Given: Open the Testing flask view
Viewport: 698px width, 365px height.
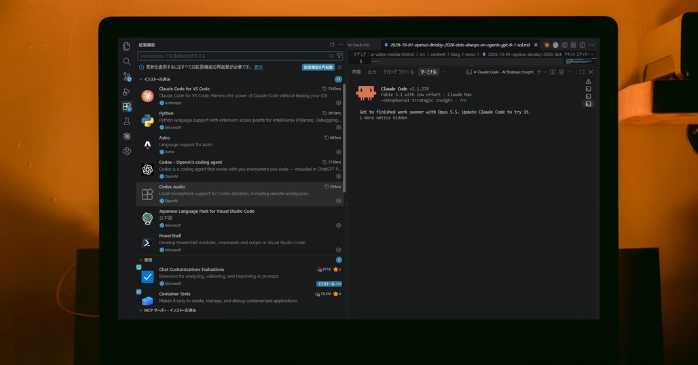Looking at the screenshot, I should (127, 121).
